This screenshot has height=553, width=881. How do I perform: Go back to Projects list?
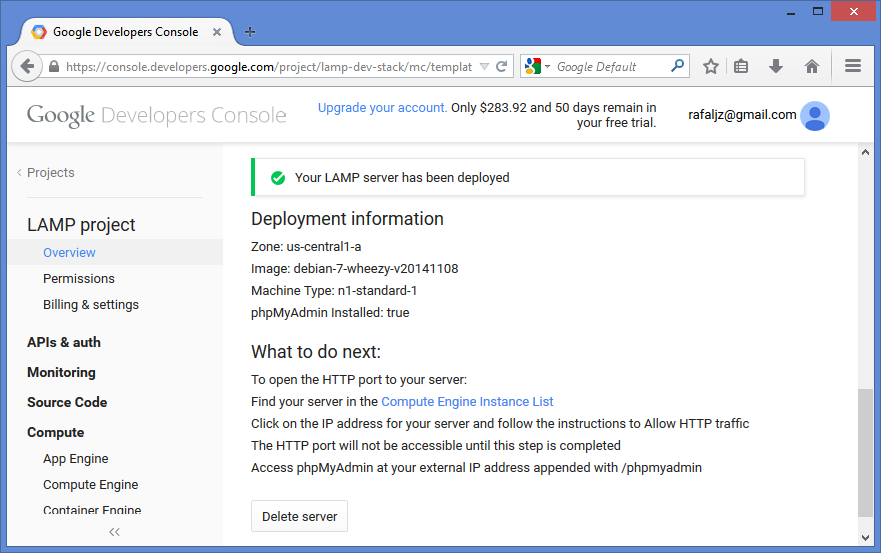(x=46, y=173)
